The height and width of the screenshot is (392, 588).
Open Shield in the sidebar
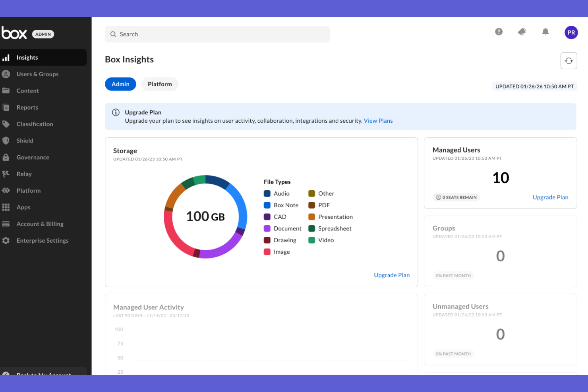tap(43, 141)
